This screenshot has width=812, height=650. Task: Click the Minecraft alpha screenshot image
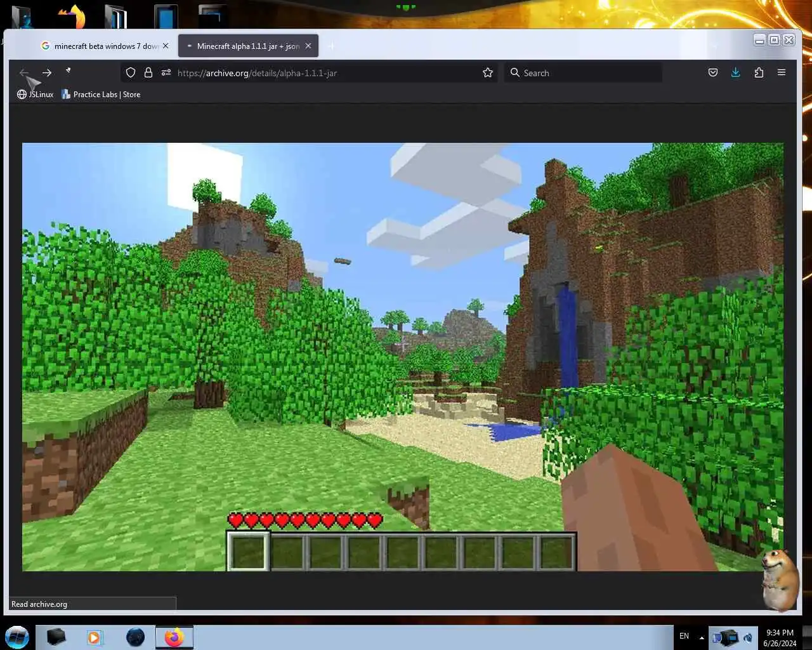click(403, 357)
